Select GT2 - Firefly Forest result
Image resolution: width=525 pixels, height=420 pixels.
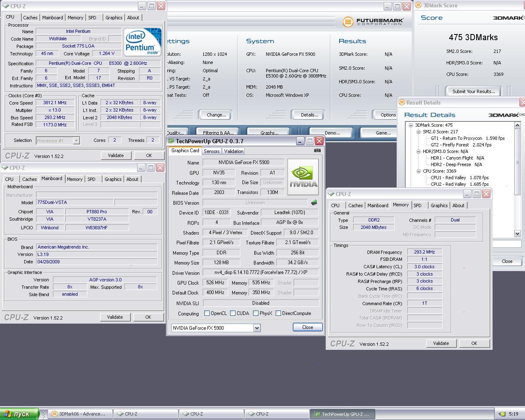[461, 145]
